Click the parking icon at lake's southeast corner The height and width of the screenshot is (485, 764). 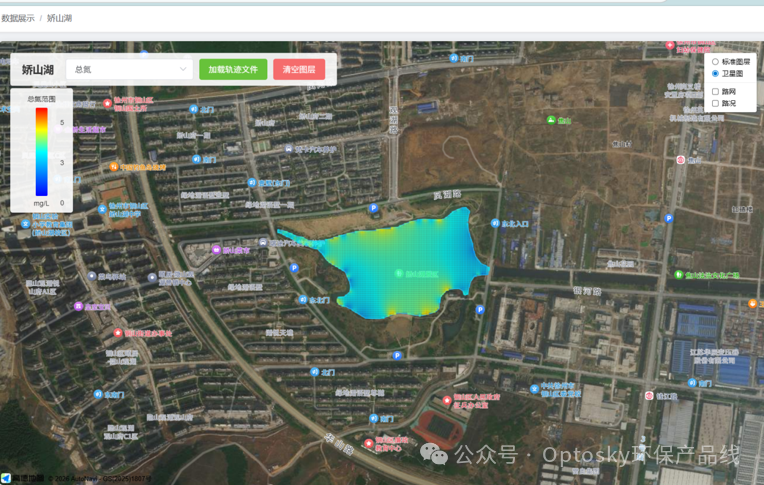(480, 310)
